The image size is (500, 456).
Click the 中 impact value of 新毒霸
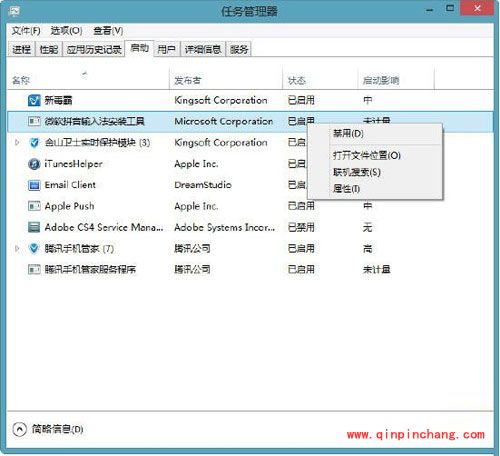point(367,100)
